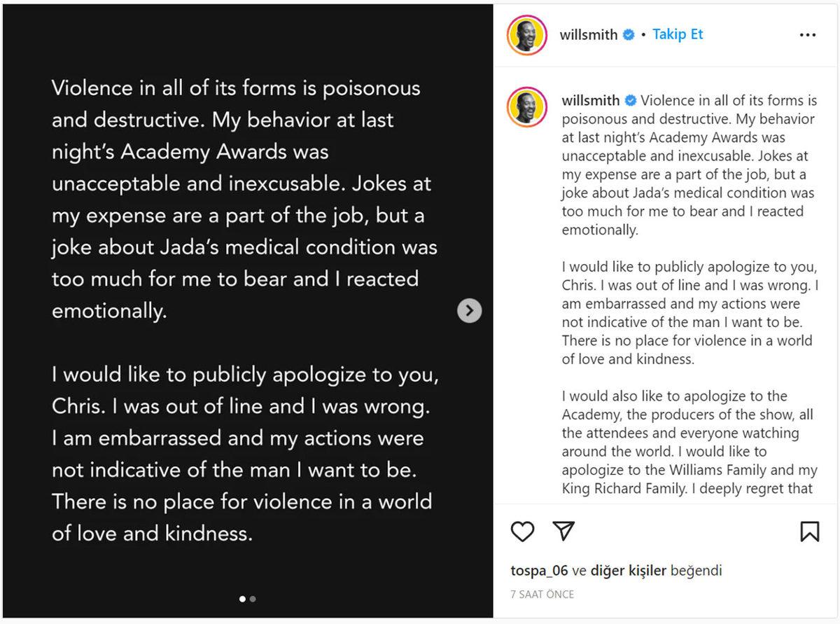
Task: Click the heart outline to toggle like state
Action: click(521, 533)
